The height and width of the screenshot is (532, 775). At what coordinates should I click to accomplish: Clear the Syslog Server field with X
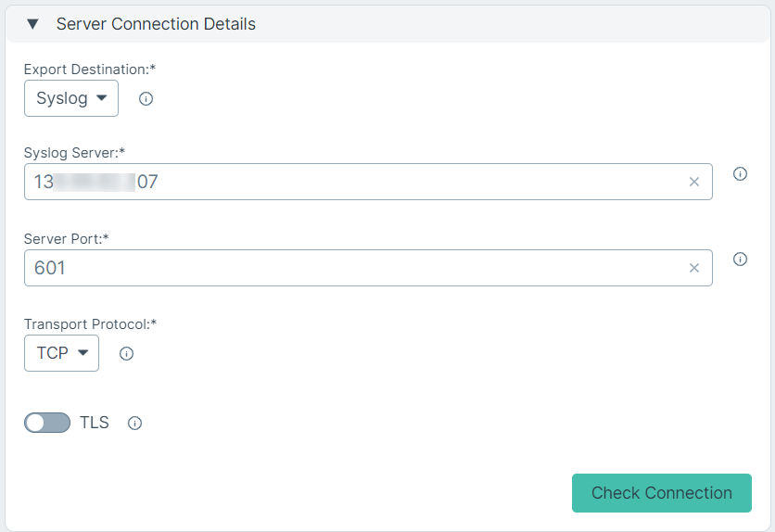tap(694, 182)
